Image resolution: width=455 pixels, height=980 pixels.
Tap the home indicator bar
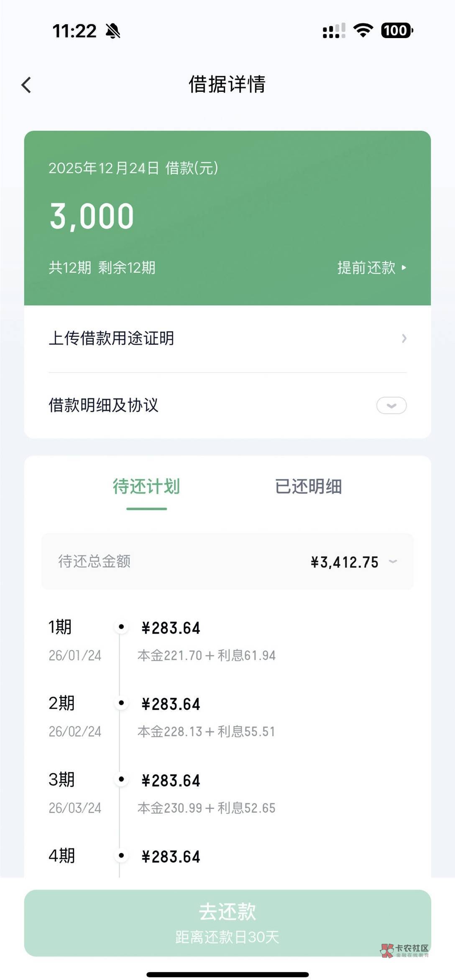tap(227, 975)
